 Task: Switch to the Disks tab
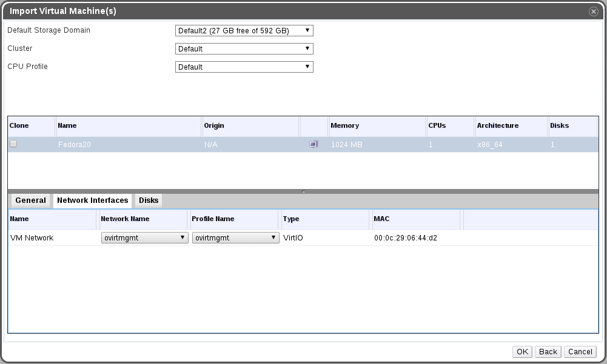pos(149,200)
